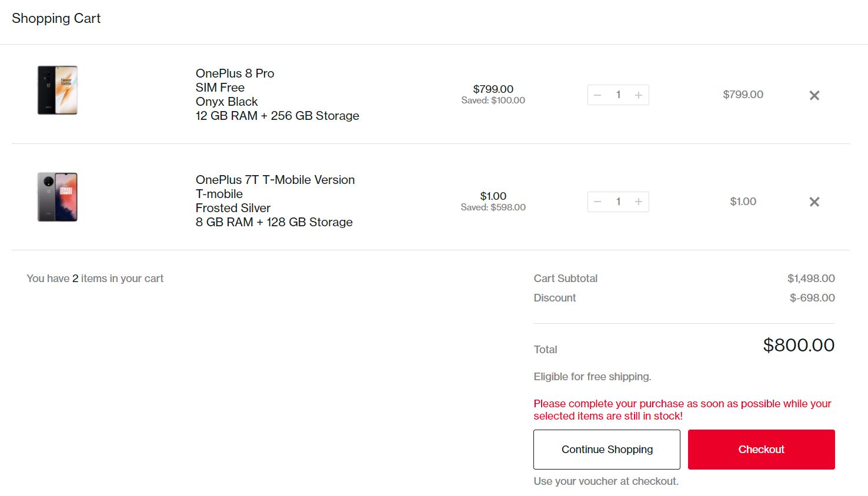Image resolution: width=868 pixels, height=496 pixels.
Task: Click the $800.00 total amount
Action: [x=798, y=345]
